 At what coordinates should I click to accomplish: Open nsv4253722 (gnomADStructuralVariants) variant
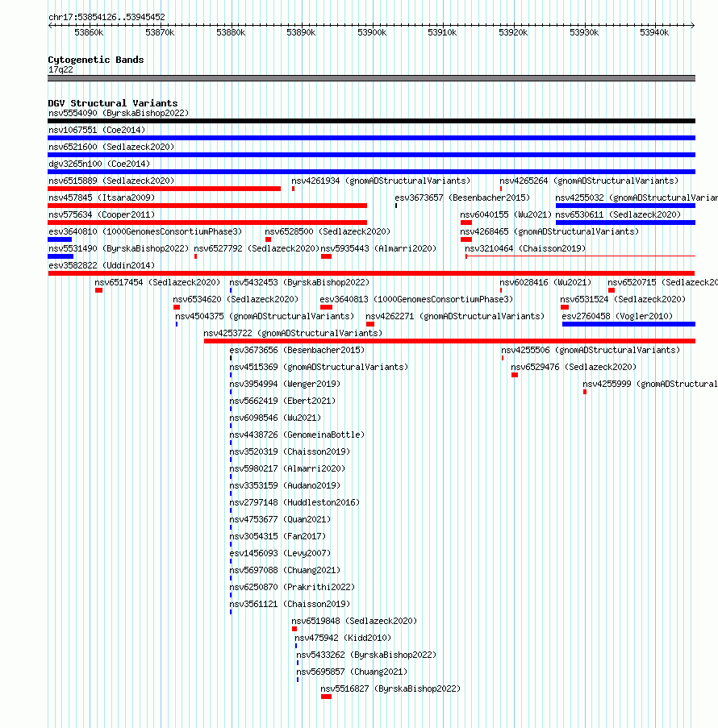[293, 333]
